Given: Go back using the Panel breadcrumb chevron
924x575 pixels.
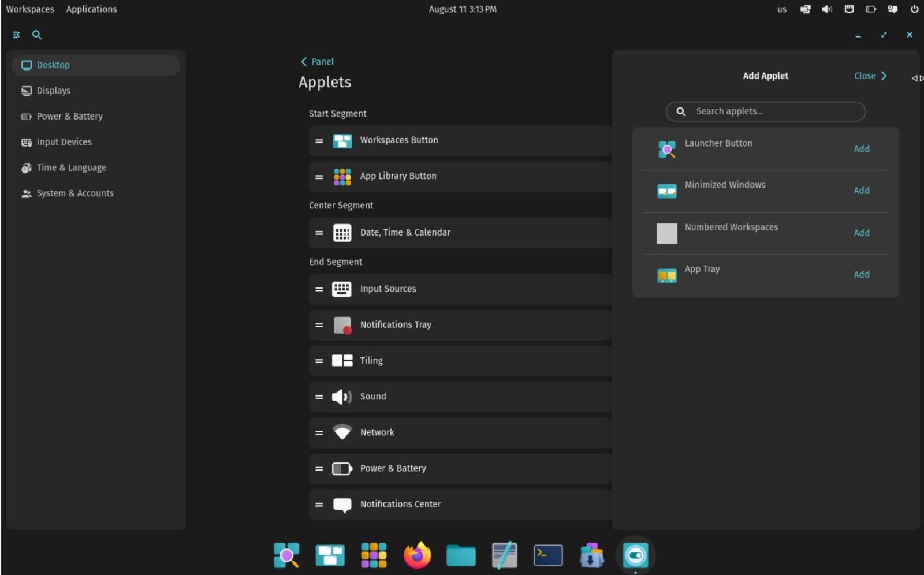Looking at the screenshot, I should pos(304,61).
